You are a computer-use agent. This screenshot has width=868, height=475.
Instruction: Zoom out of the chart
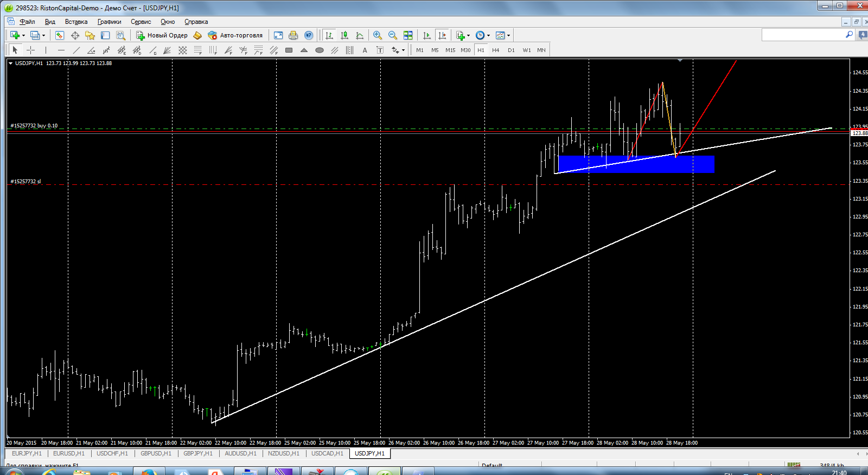pyautogui.click(x=393, y=35)
